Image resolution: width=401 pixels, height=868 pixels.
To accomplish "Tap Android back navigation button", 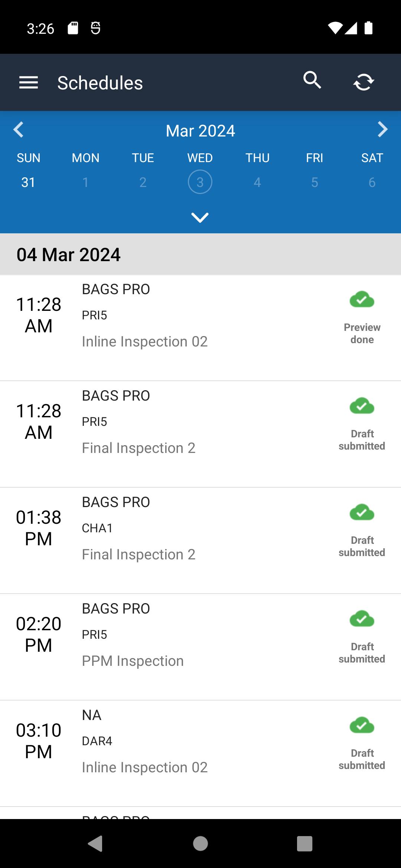I will [x=95, y=844].
